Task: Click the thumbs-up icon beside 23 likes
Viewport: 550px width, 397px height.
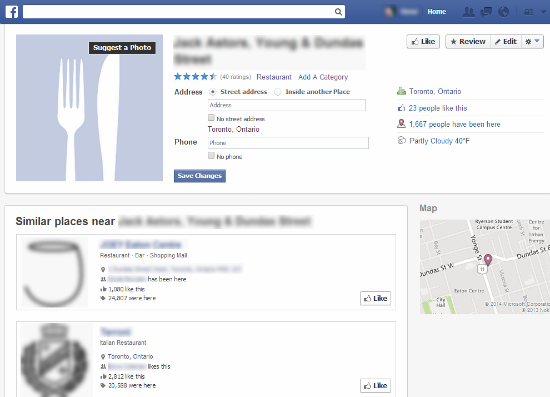Action: tap(401, 108)
